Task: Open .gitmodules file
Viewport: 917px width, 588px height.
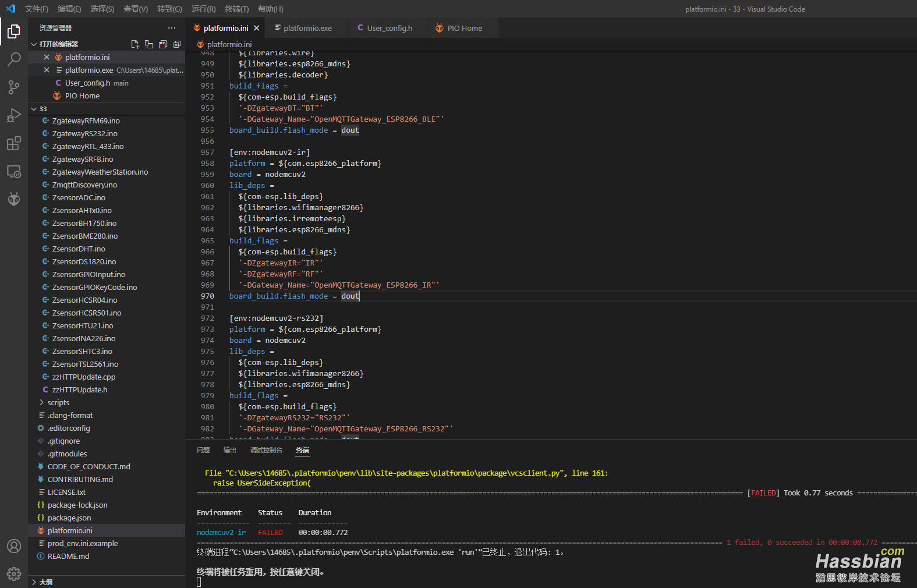Action: [67, 454]
